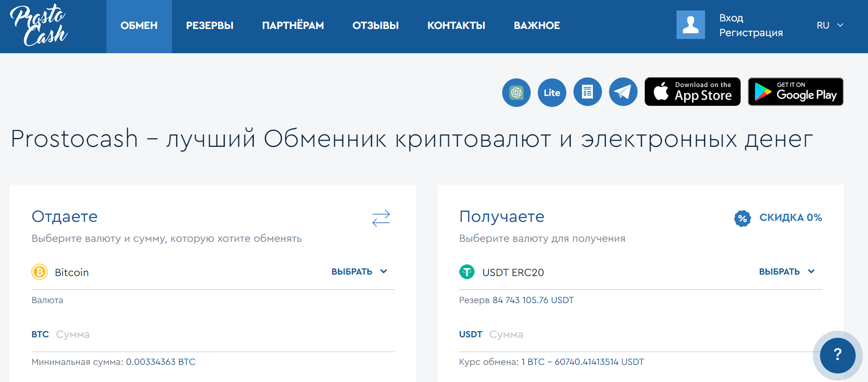868x382 pixels.
Task: Click the Bitcoin coin icon
Action: tap(39, 272)
